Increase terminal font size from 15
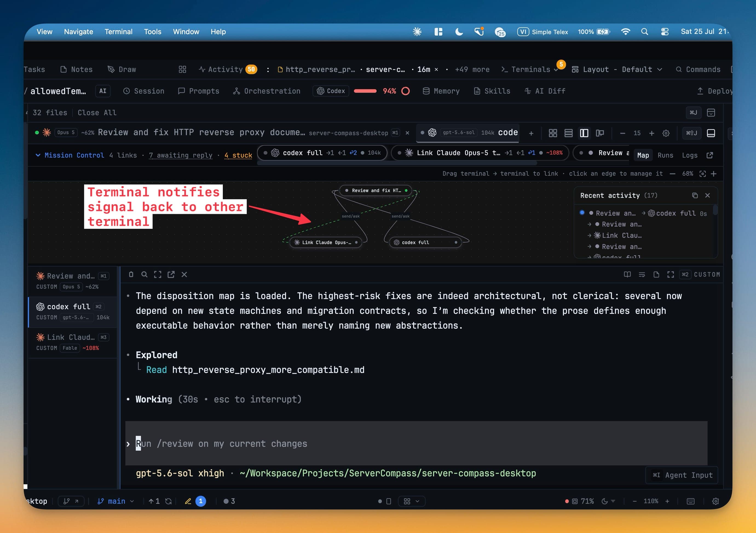The width and height of the screenshot is (756, 533). point(652,133)
